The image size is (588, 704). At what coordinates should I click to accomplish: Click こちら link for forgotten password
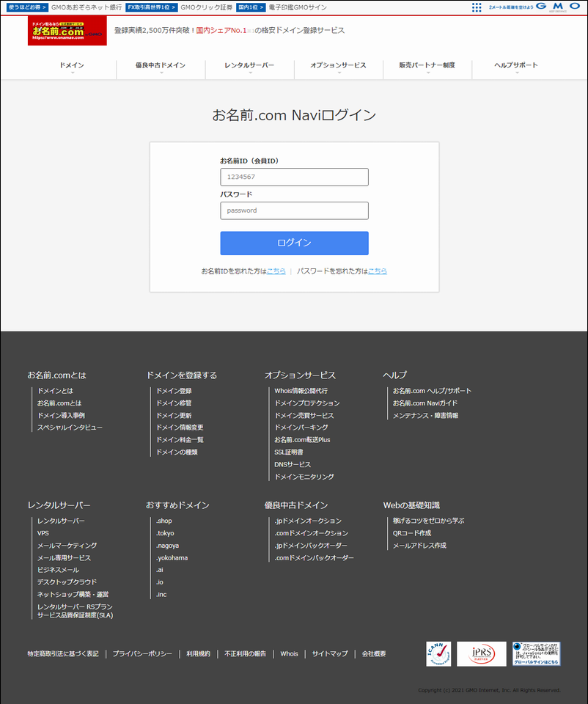378,271
